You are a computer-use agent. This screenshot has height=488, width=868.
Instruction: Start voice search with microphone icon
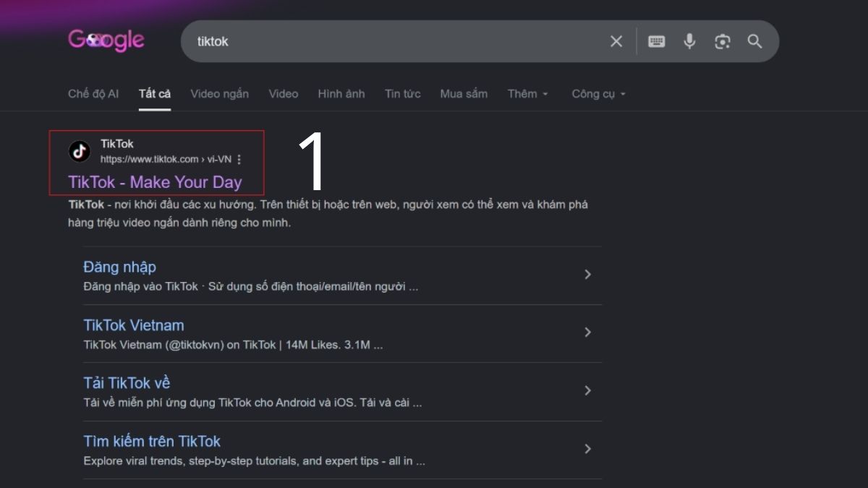[x=690, y=41]
